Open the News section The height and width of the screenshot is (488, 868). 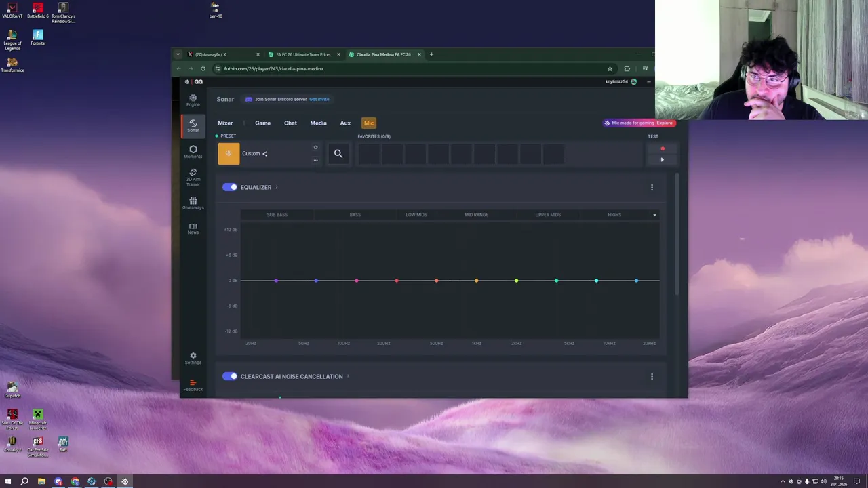coord(193,228)
